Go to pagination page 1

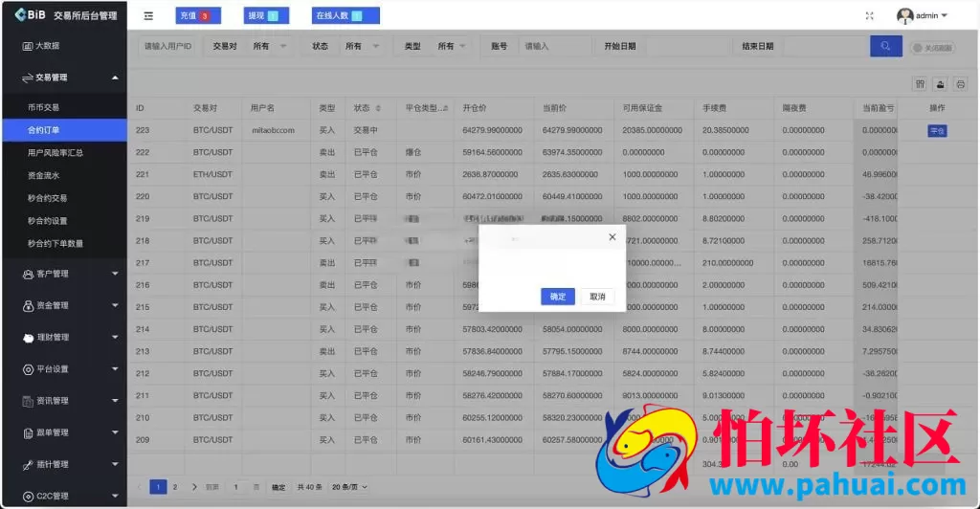coord(158,487)
